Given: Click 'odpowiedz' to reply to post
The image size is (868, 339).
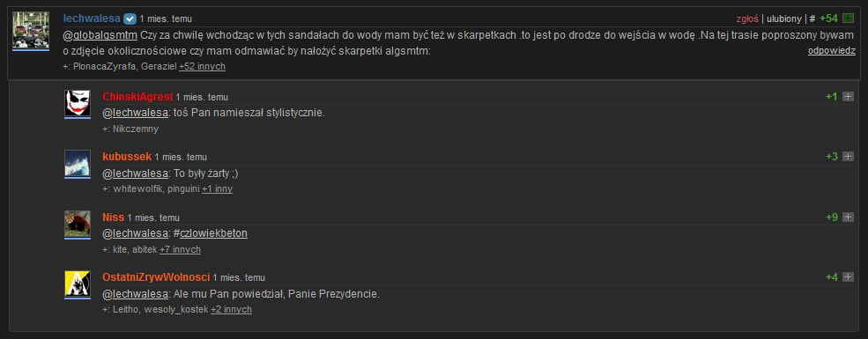Looking at the screenshot, I should (x=832, y=51).
